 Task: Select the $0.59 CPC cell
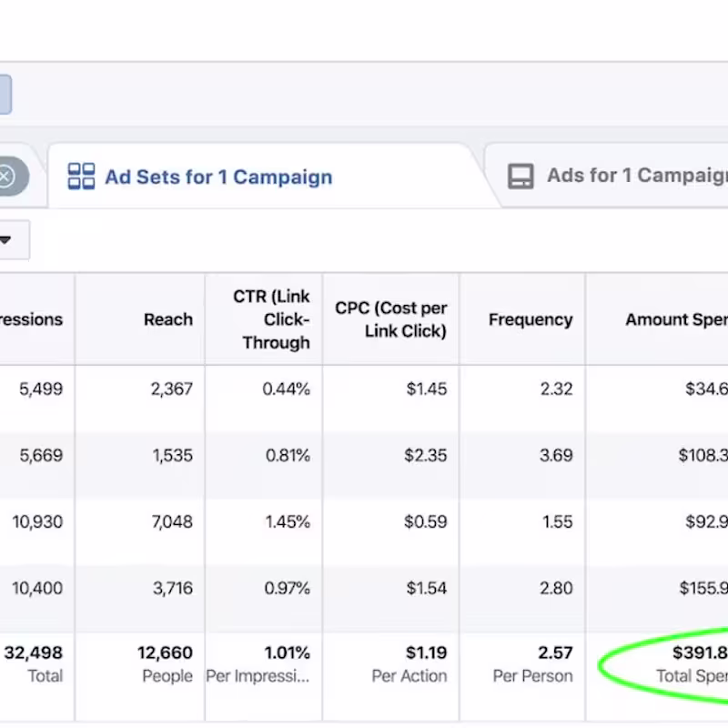pyautogui.click(x=426, y=522)
